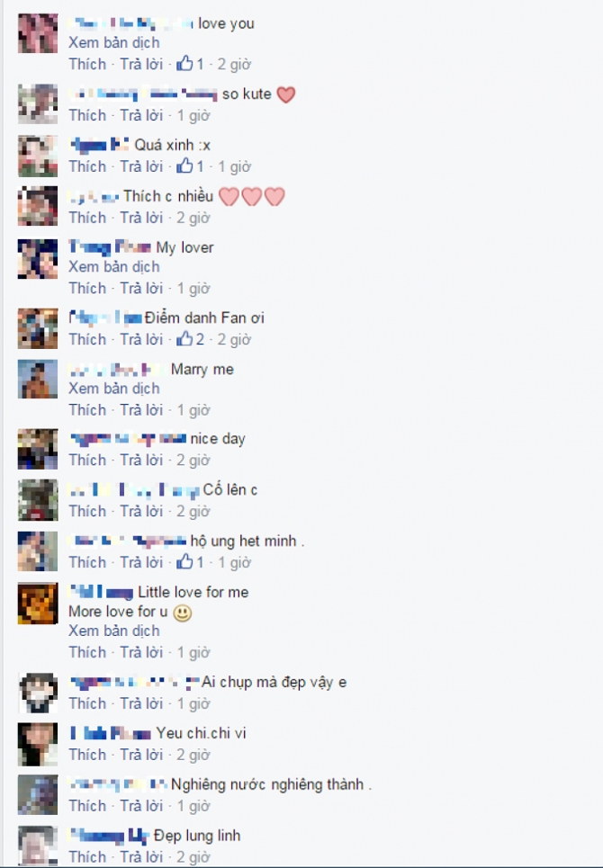Click "Xem bản dịch" under "Marry me"

coord(114,389)
